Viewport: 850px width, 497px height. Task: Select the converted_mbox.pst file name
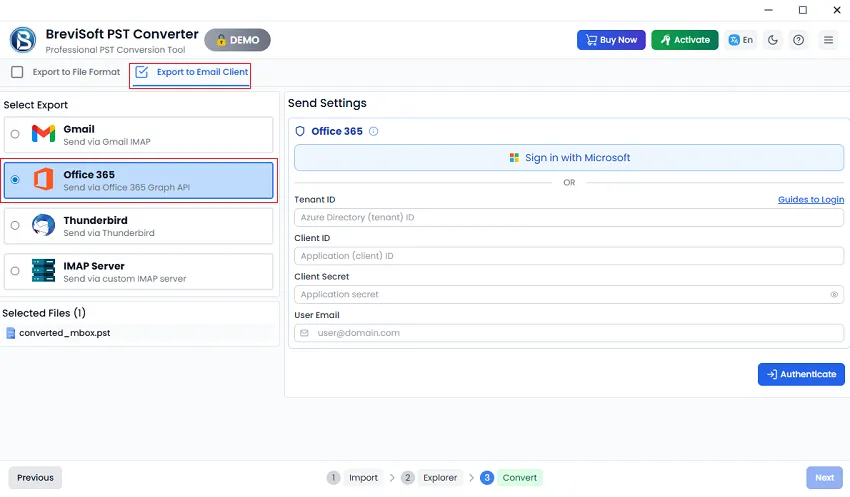(x=65, y=333)
